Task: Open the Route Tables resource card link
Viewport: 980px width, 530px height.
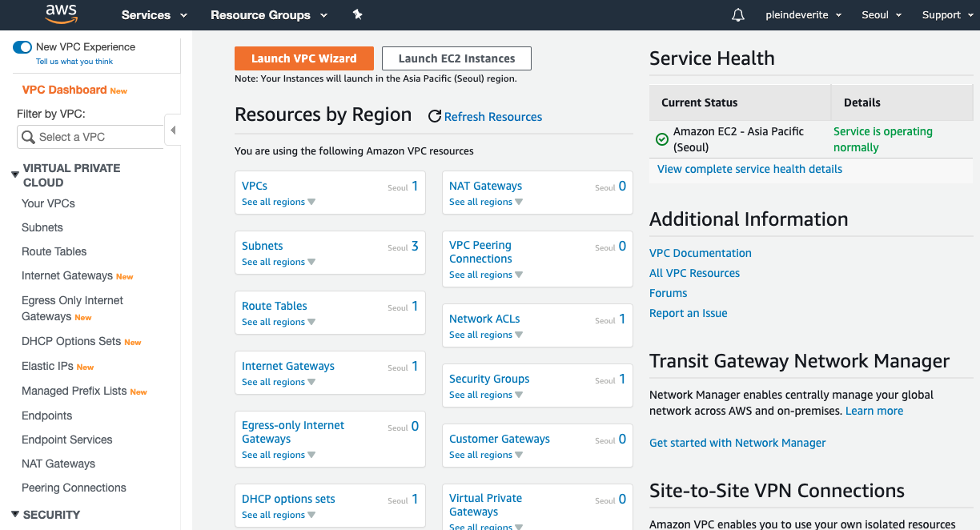Action: (x=275, y=306)
